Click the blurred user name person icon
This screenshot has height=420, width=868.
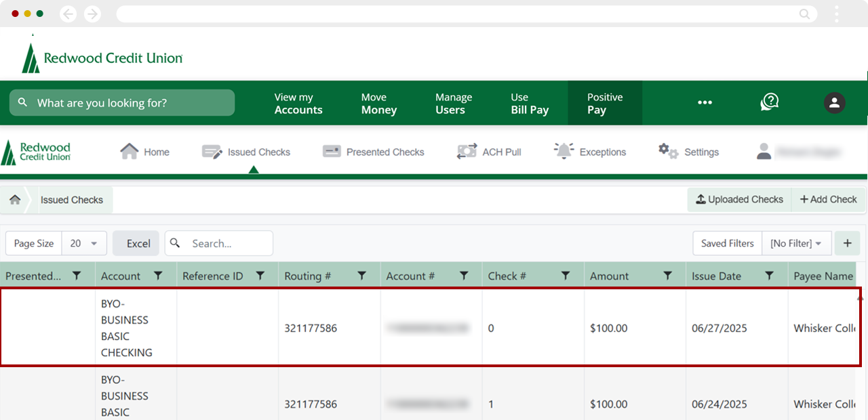pyautogui.click(x=764, y=152)
